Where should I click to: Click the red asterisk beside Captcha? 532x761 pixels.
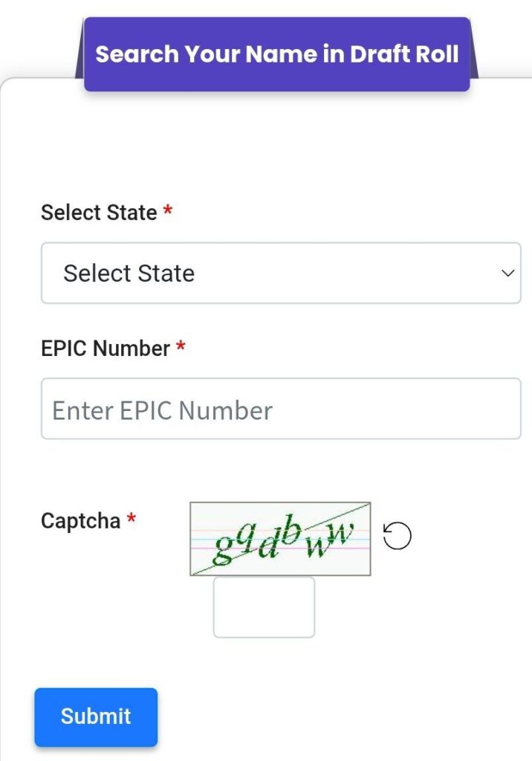click(x=132, y=520)
